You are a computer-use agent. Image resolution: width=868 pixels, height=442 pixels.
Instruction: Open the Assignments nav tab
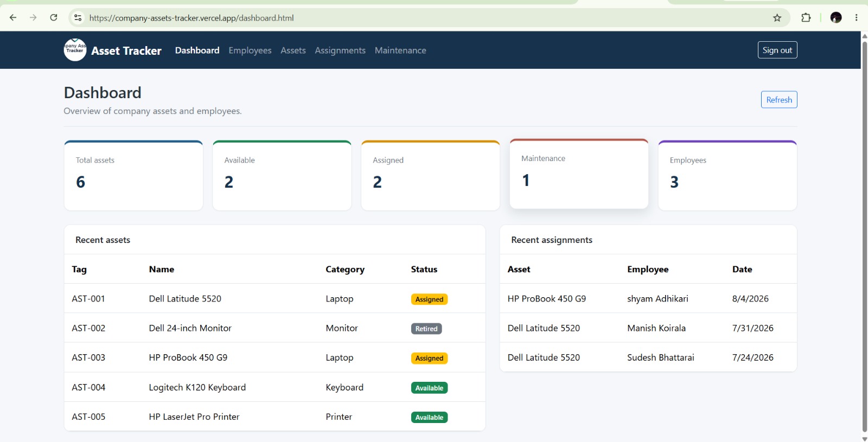coord(340,50)
